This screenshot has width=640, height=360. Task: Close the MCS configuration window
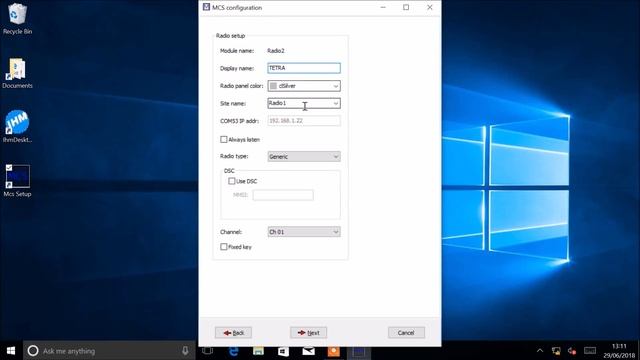[x=430, y=7]
